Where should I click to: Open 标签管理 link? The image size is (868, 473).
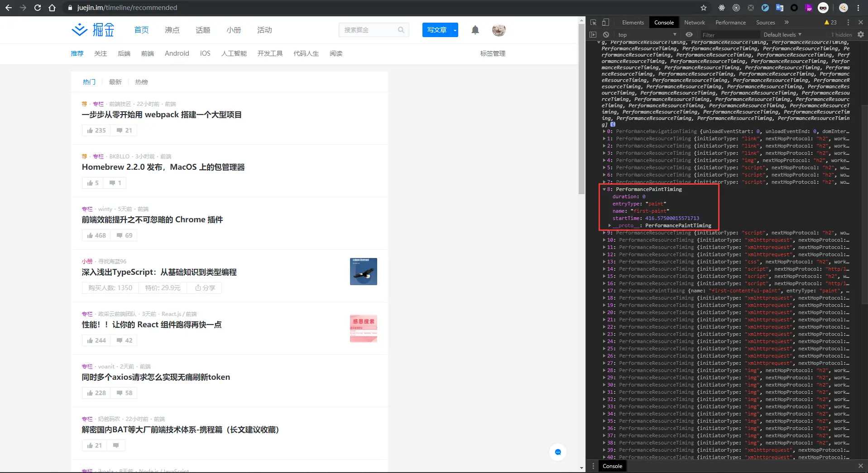tap(493, 53)
